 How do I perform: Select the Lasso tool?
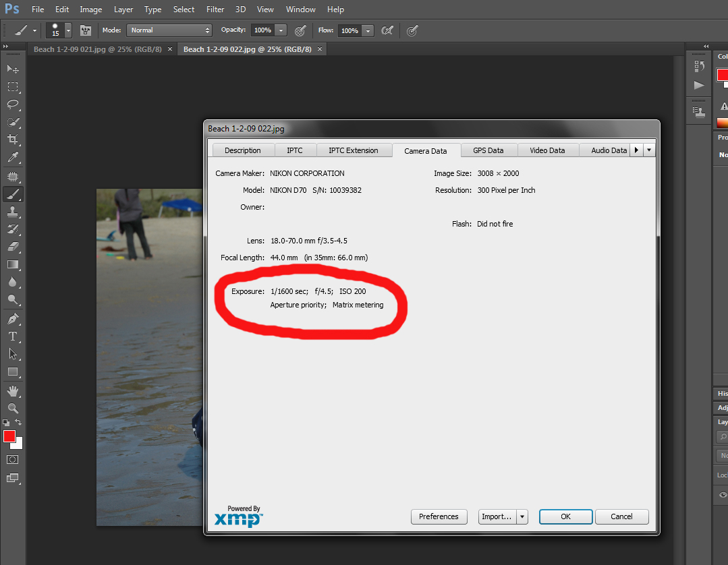coord(13,105)
